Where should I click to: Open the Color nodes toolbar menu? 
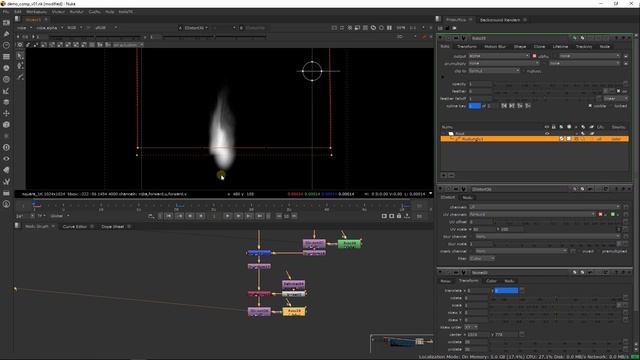tap(6, 68)
